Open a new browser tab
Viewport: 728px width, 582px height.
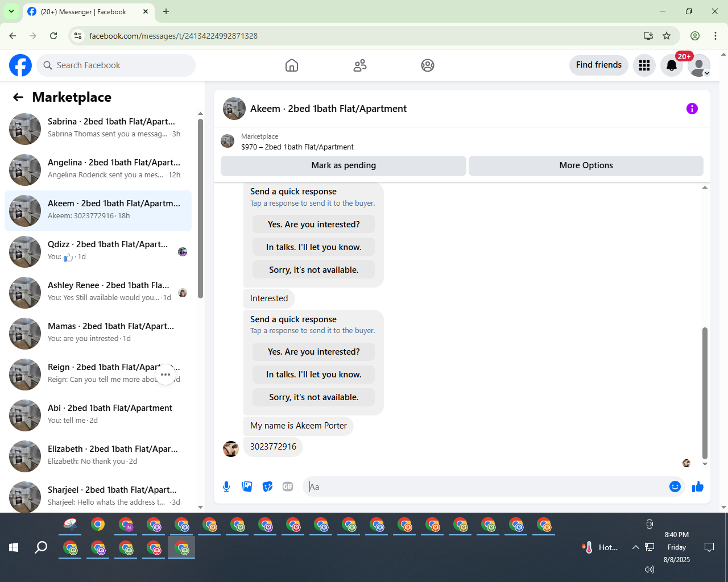click(x=166, y=11)
